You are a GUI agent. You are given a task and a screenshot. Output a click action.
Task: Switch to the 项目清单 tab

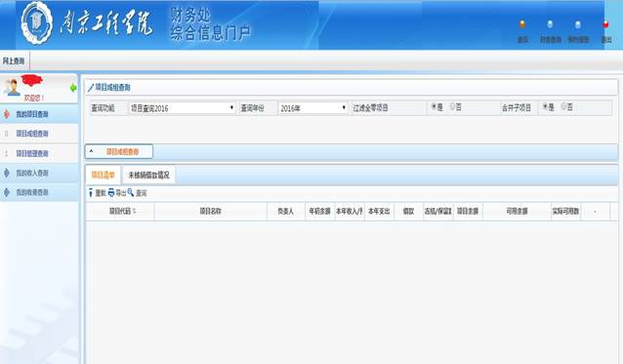click(x=104, y=175)
